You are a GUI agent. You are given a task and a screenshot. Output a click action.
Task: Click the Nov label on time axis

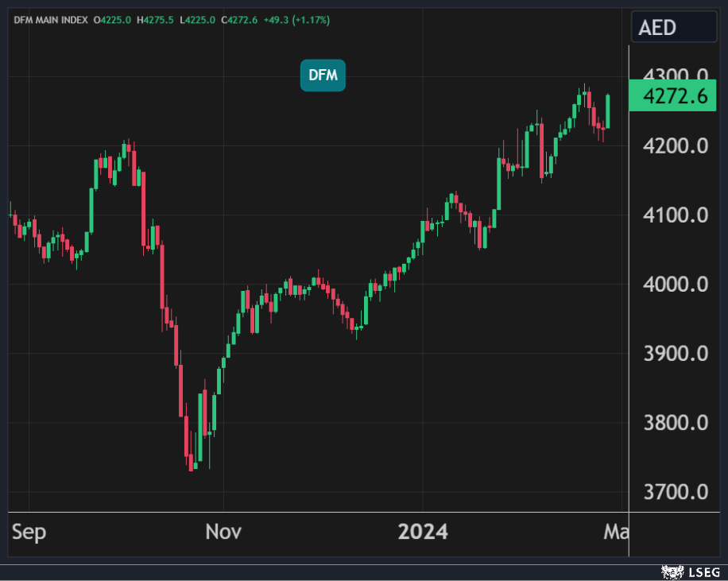pos(224,532)
